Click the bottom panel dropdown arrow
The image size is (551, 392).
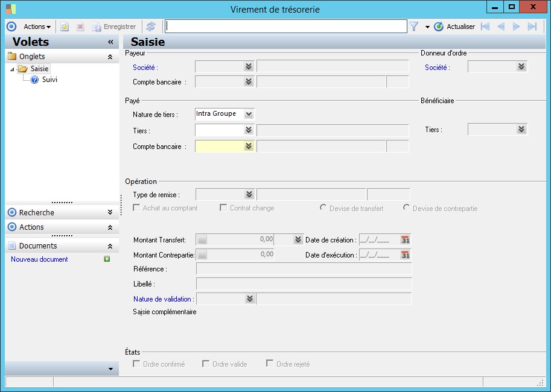coord(110,369)
